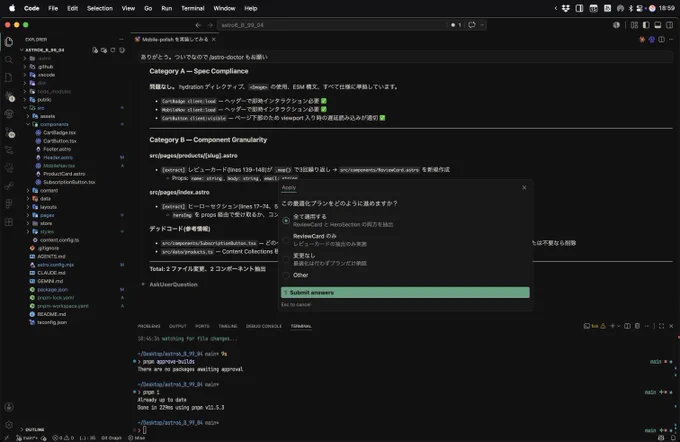The width and height of the screenshot is (680, 442).
Task: Split the editor to the right
Action: (x=661, y=39)
